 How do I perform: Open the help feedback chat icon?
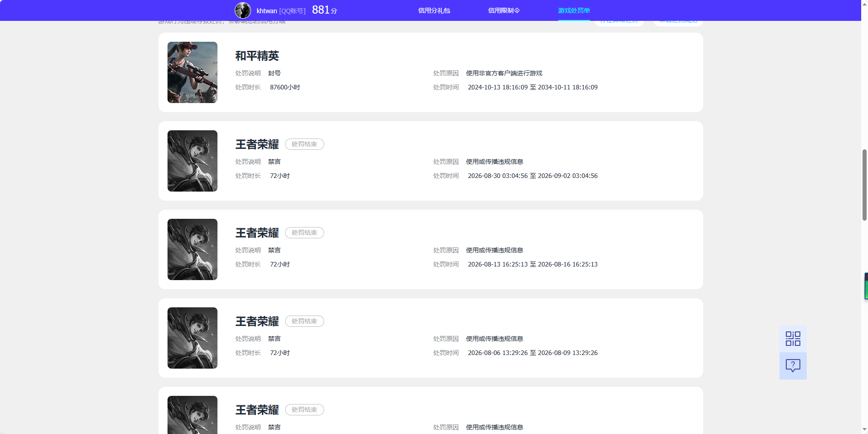[x=793, y=366]
